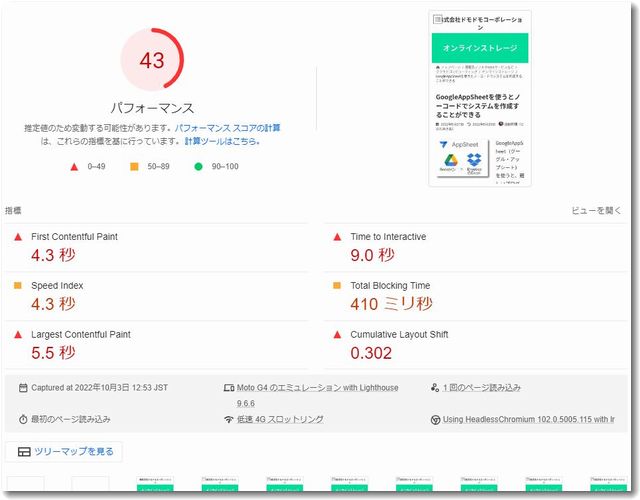640x500 pixels.
Task: Click the calendar icon next to Captured at
Action: (x=23, y=387)
